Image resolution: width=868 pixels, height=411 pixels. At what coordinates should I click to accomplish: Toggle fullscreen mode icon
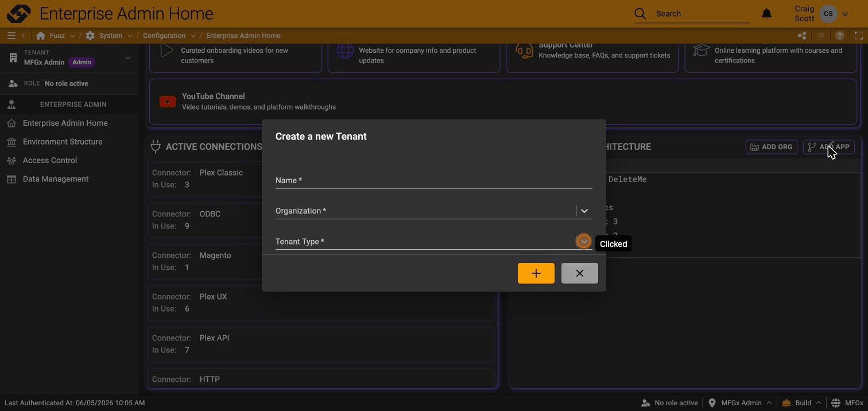(859, 36)
